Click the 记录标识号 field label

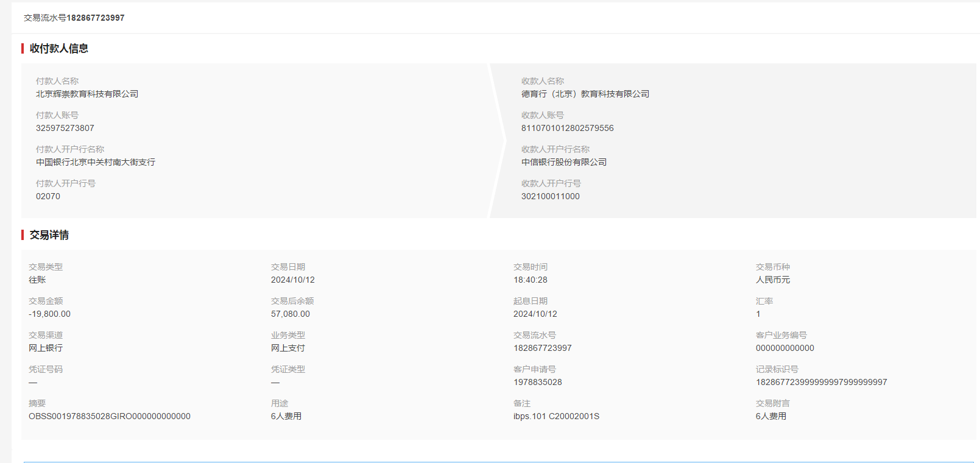tap(777, 369)
